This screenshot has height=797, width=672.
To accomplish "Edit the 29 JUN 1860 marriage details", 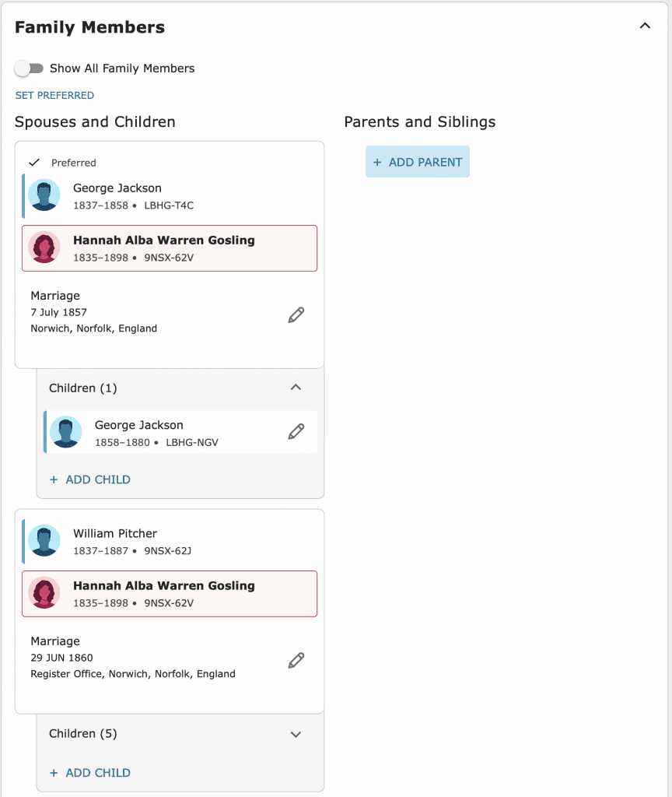I will pos(296,661).
